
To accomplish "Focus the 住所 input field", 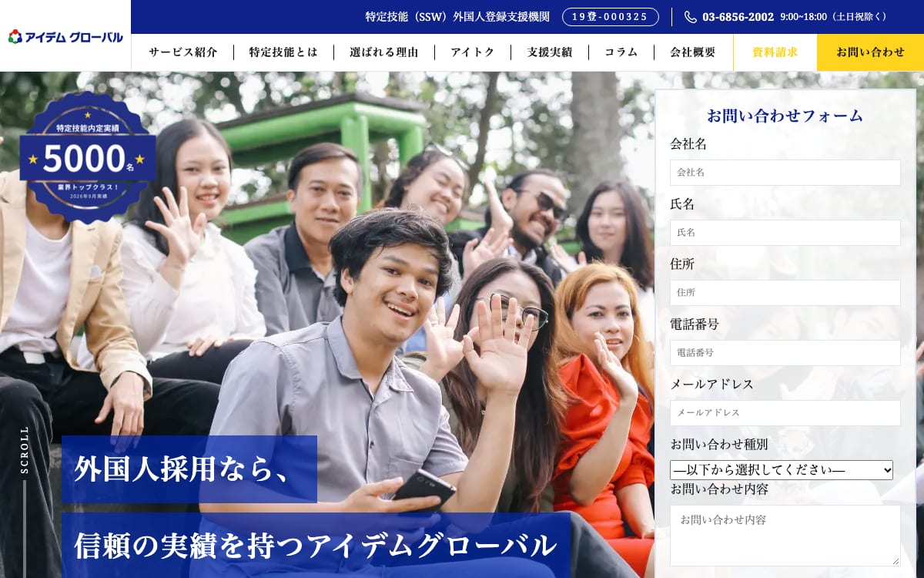I will 785,293.
